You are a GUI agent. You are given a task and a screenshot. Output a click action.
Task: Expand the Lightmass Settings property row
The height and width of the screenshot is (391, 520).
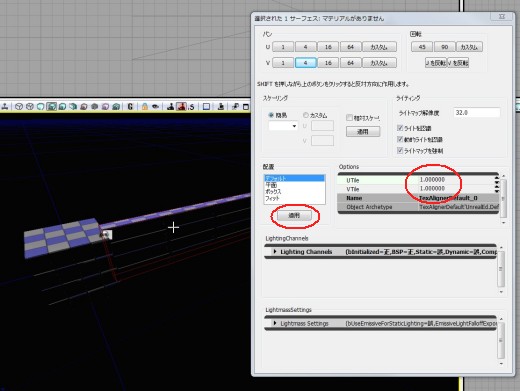coord(275,323)
